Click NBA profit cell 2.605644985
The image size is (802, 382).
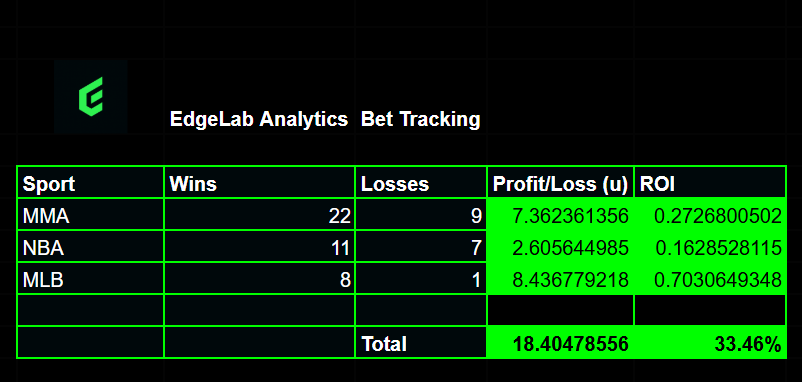point(561,247)
